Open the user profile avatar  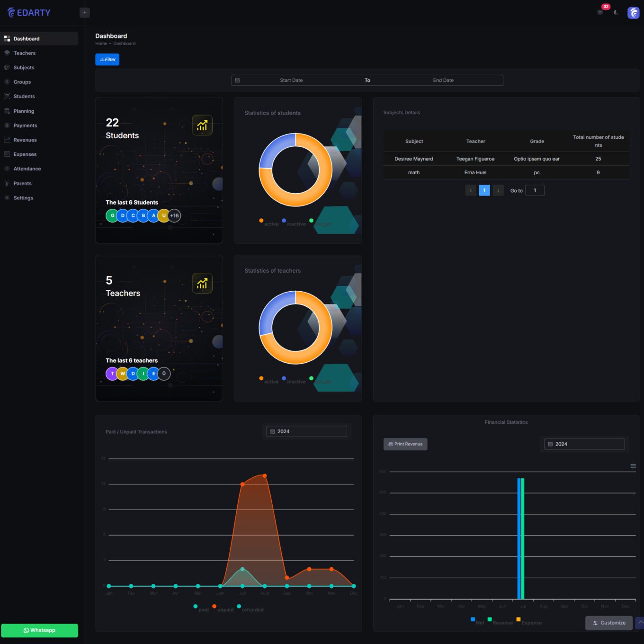click(633, 13)
